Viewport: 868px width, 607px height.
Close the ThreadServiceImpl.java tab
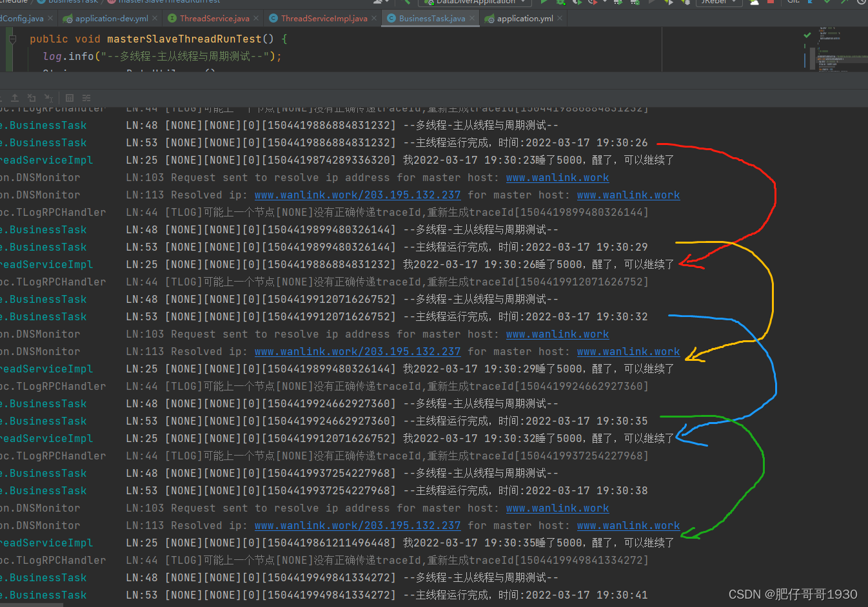pos(374,19)
